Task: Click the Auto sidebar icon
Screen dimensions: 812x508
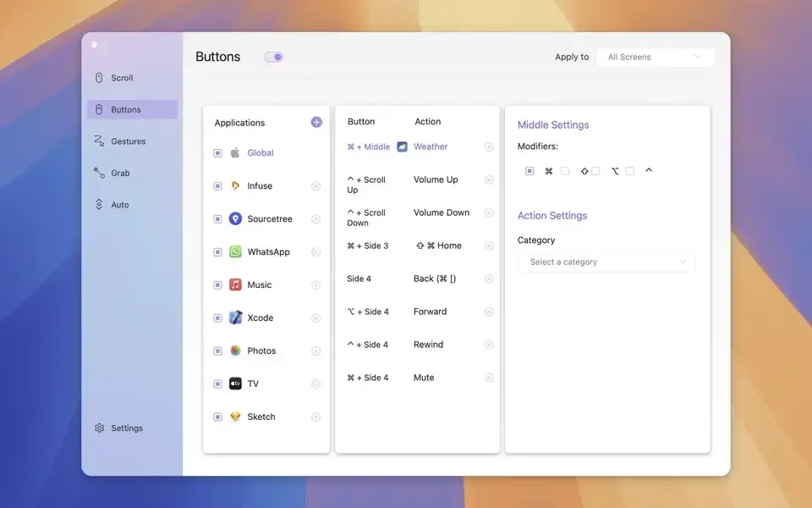Action: coord(99,204)
